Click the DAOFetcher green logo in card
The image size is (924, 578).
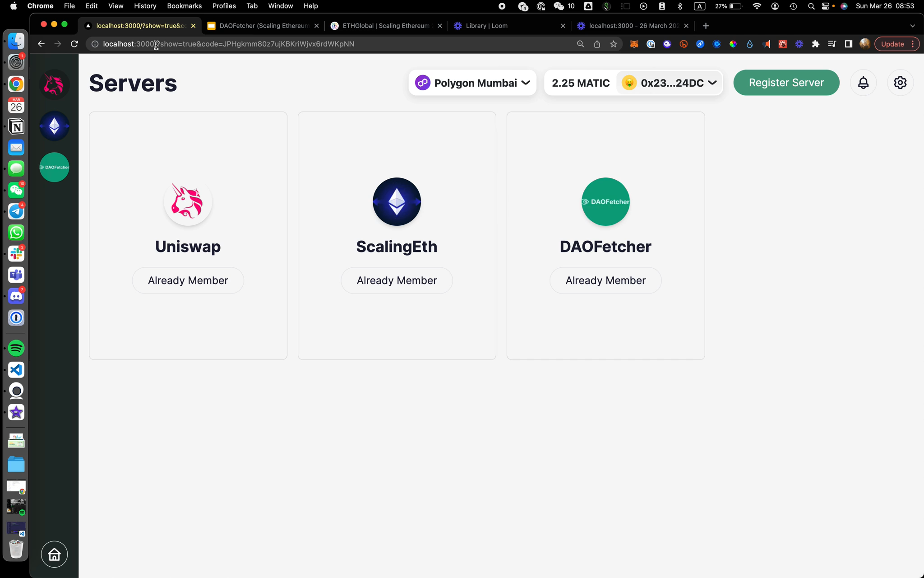click(x=605, y=201)
